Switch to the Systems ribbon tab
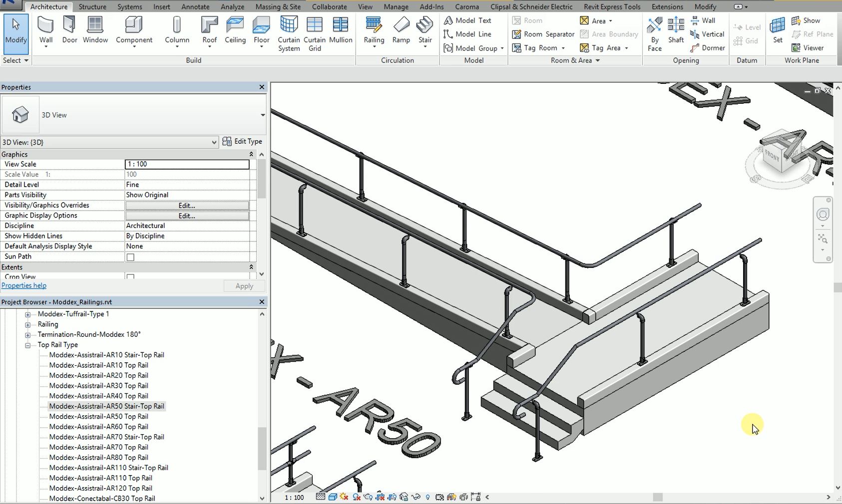 130,6
